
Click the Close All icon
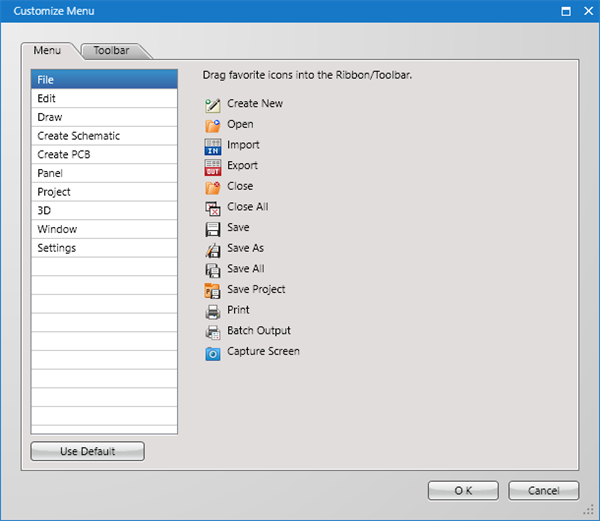tap(212, 208)
